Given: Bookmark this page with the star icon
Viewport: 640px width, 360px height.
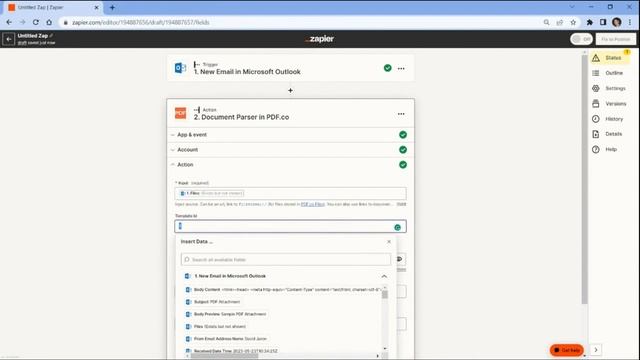Looking at the screenshot, I should 573,22.
